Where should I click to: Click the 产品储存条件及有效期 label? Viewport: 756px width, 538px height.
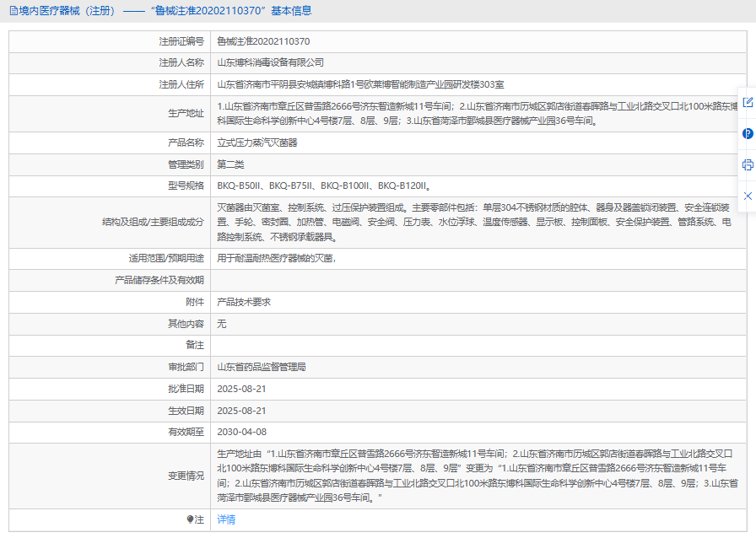(x=159, y=280)
